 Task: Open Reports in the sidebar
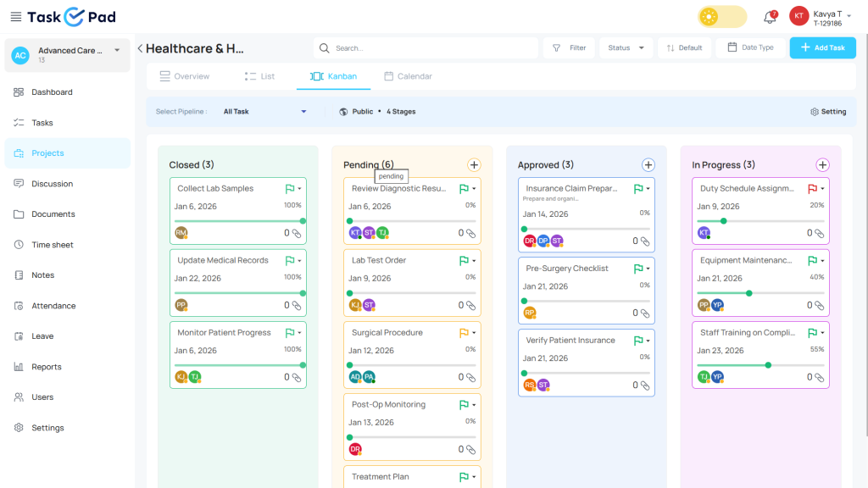(46, 367)
